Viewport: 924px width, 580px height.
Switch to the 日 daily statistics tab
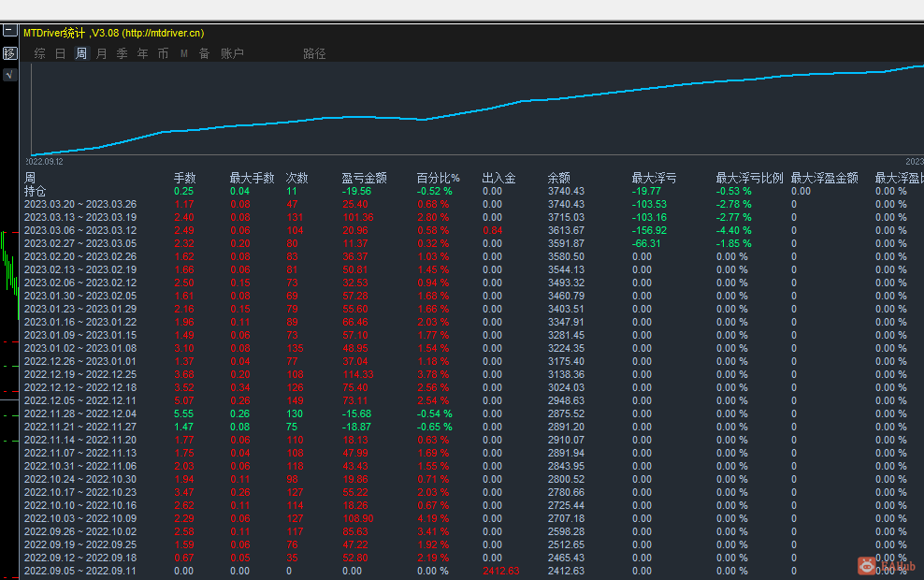pos(59,53)
